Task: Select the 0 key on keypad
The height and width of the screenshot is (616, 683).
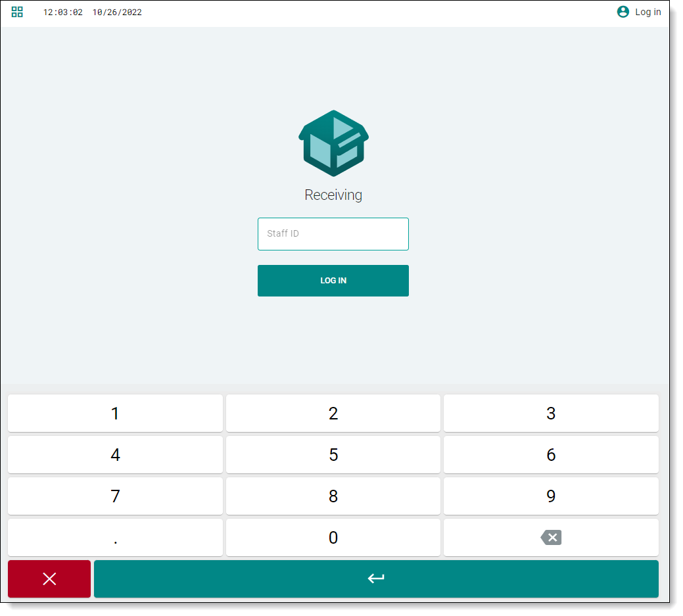Action: 333,538
